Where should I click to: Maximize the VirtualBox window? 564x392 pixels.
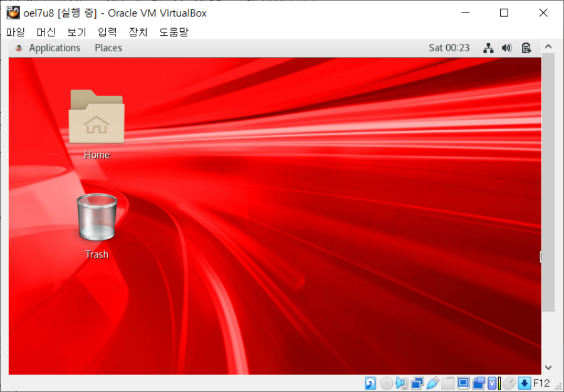click(x=504, y=13)
